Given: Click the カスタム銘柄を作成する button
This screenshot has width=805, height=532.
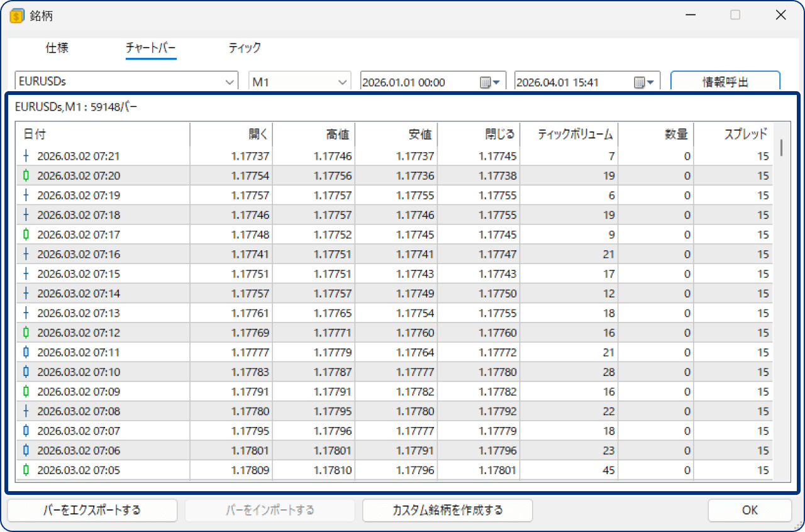Looking at the screenshot, I should point(447,510).
